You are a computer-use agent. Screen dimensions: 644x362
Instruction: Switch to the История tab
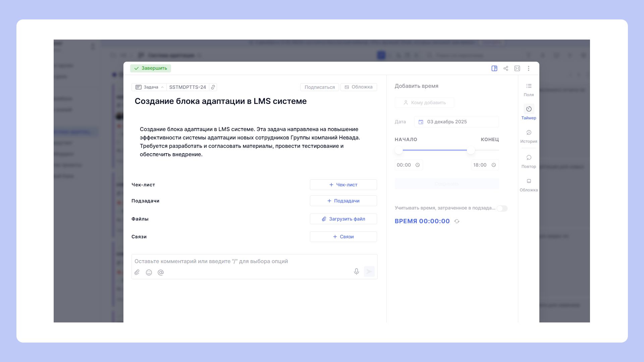pos(529,136)
